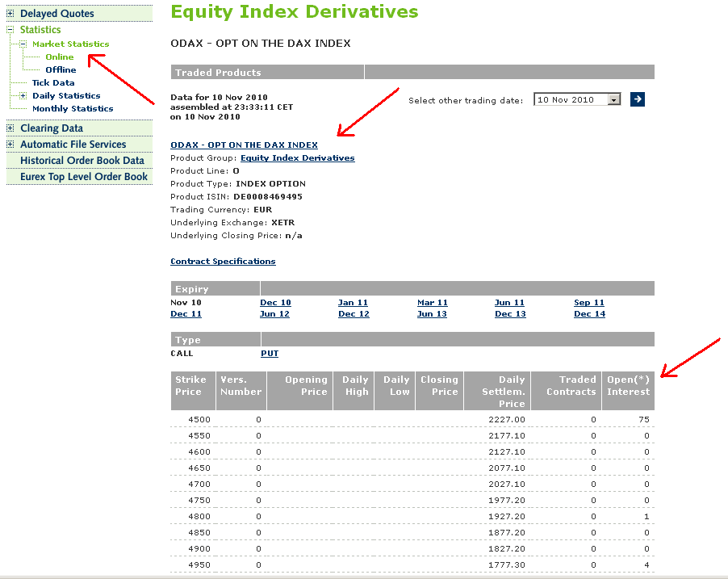Select the Dec 14 expiry

click(590, 314)
